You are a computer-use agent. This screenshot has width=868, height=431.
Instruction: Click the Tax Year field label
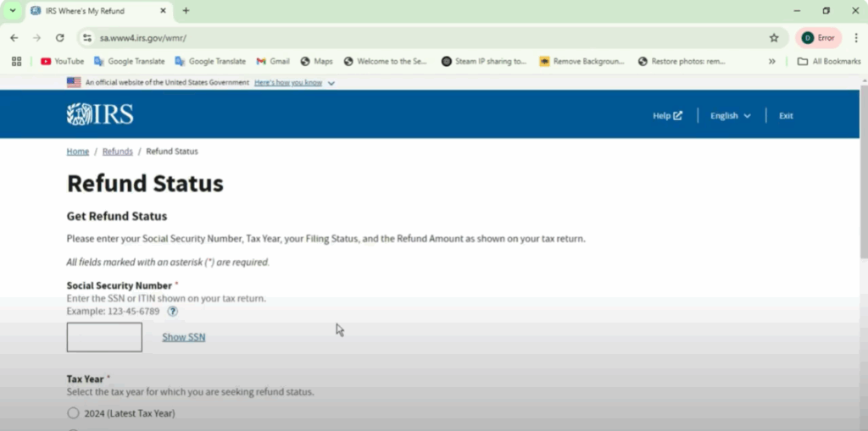pos(86,379)
